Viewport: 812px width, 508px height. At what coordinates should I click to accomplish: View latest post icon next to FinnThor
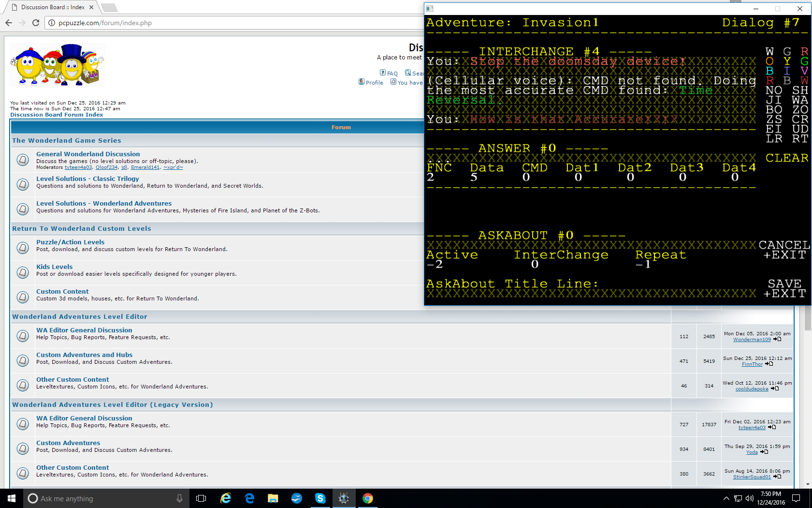click(x=769, y=364)
